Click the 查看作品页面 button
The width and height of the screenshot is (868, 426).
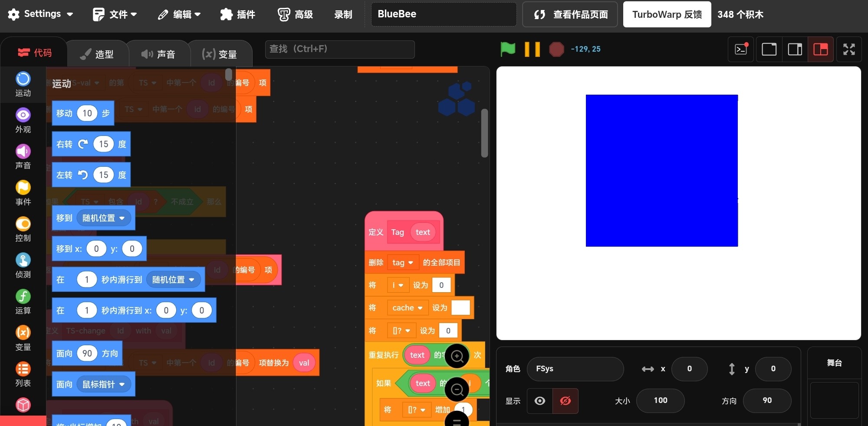(570, 14)
